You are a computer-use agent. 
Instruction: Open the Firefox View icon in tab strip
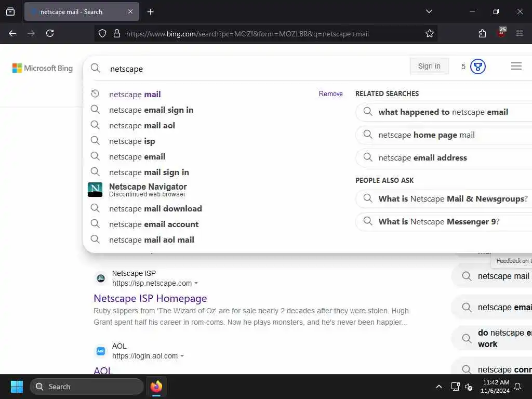[x=10, y=11]
